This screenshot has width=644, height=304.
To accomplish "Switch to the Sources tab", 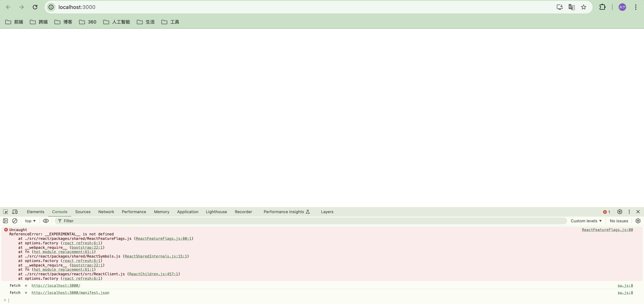I will pos(83,212).
